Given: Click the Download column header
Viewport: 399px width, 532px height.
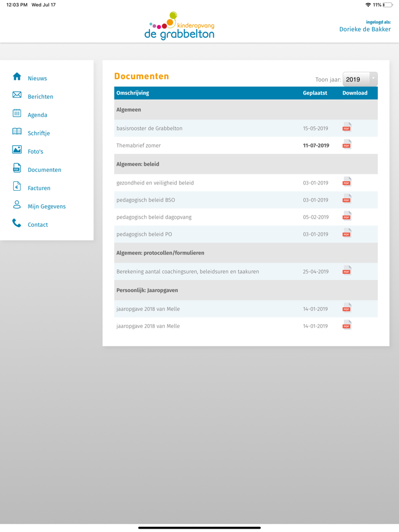Looking at the screenshot, I should click(355, 93).
